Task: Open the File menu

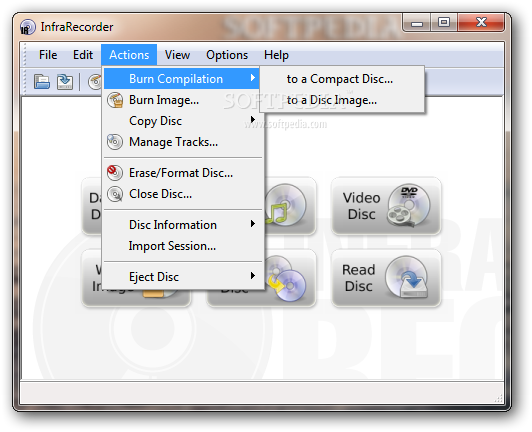Action: point(48,55)
